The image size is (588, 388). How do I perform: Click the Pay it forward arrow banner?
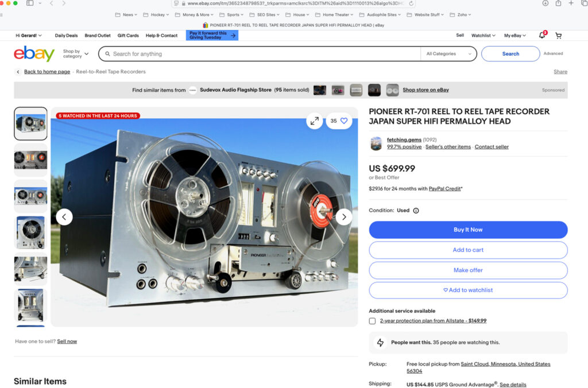coord(212,35)
